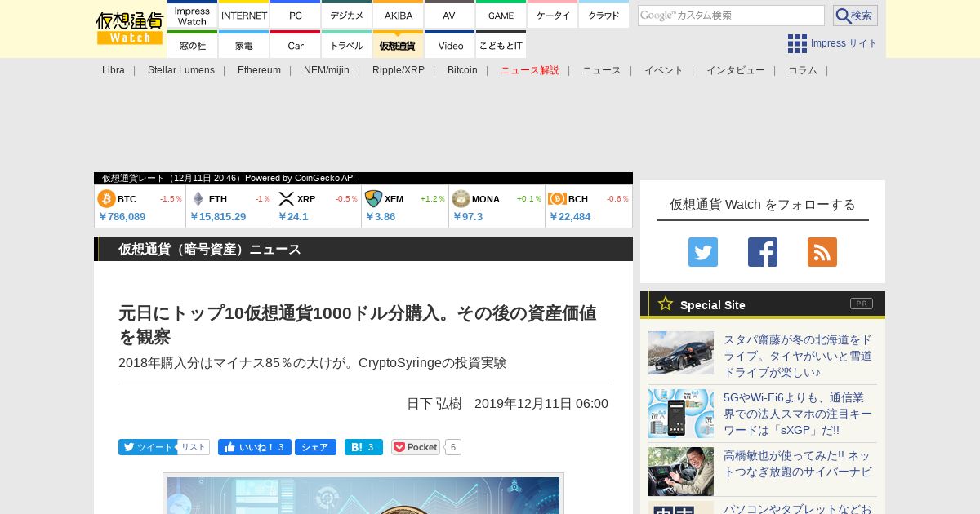Viewport: 980px width, 514px height.
Task: Click the Special Site star icon
Action: pos(666,304)
